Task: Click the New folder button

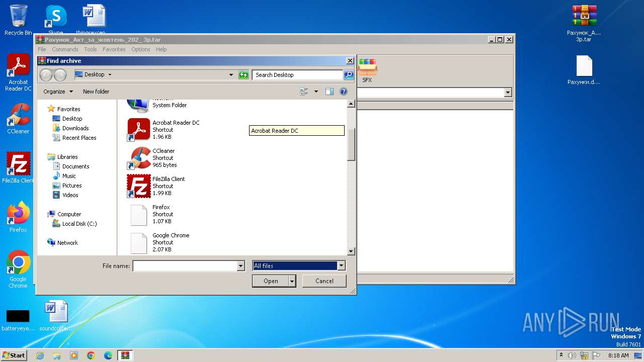Action: (96, 92)
